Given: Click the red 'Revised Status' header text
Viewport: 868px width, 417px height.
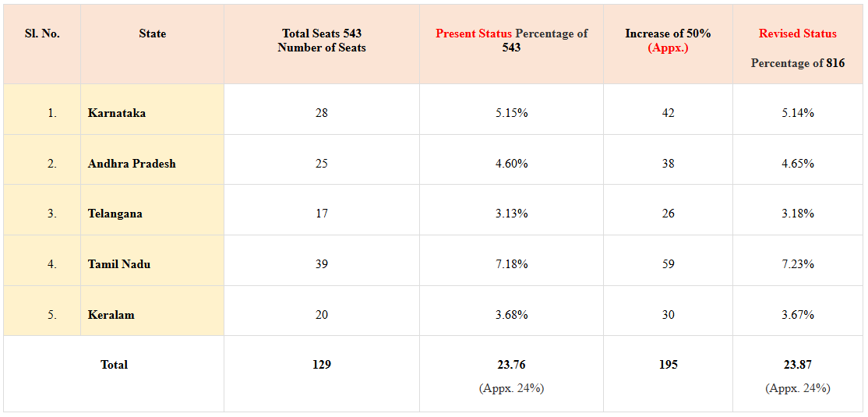Looking at the screenshot, I should coord(798,34).
